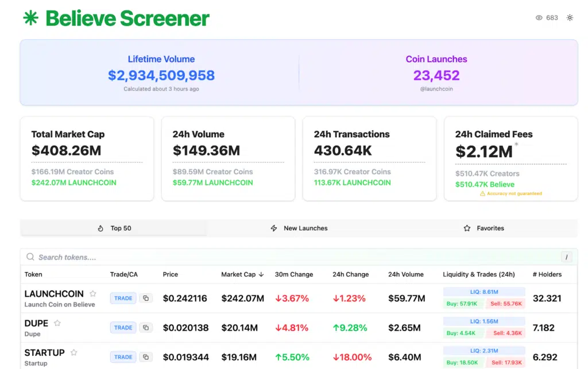Switch to the Top 50 tab
588x369 pixels.
click(x=114, y=228)
